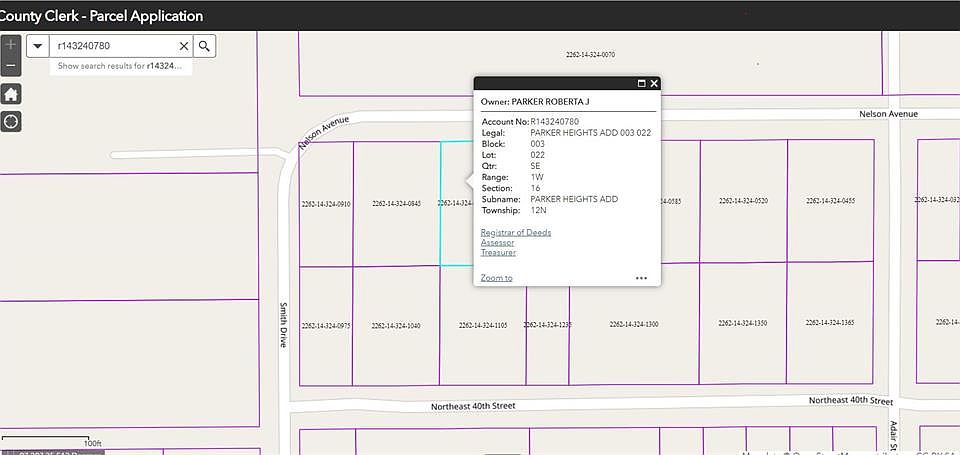960x455 pixels.
Task: Select parcel 2262-14-324-0975
Action: click(x=326, y=326)
